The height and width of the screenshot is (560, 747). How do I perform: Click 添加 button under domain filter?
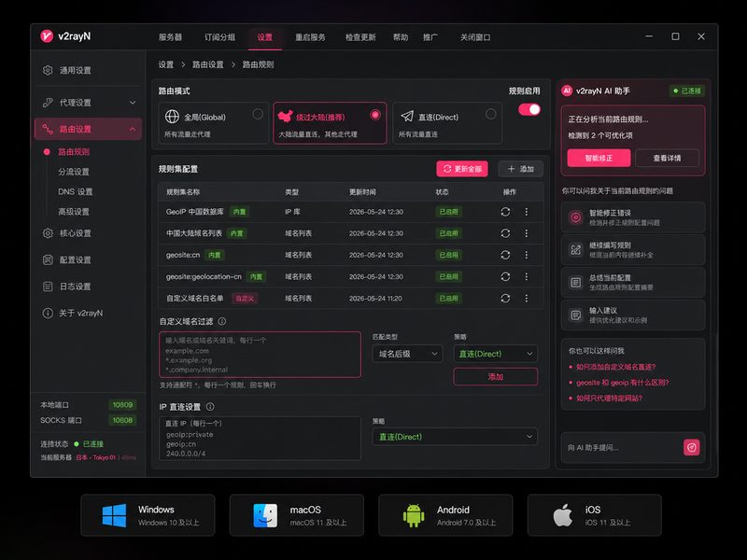pyautogui.click(x=496, y=377)
